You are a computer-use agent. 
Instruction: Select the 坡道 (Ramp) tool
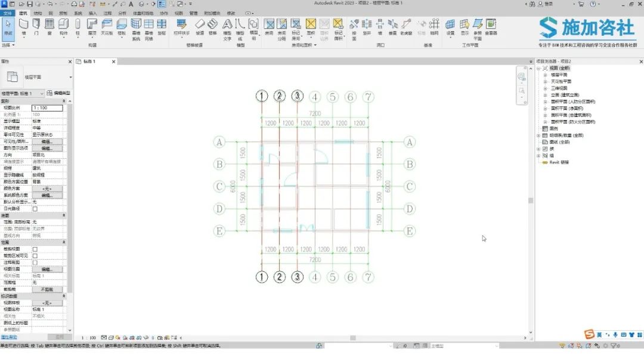tap(200, 27)
